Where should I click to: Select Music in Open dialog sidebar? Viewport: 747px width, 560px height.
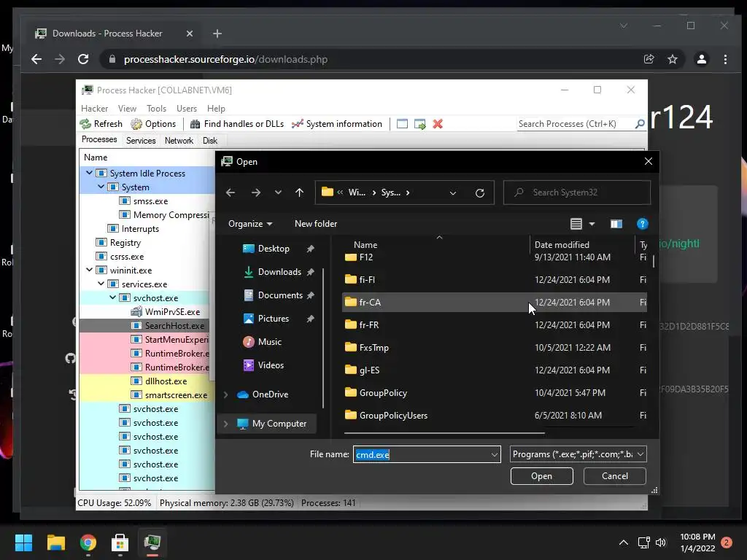click(269, 342)
